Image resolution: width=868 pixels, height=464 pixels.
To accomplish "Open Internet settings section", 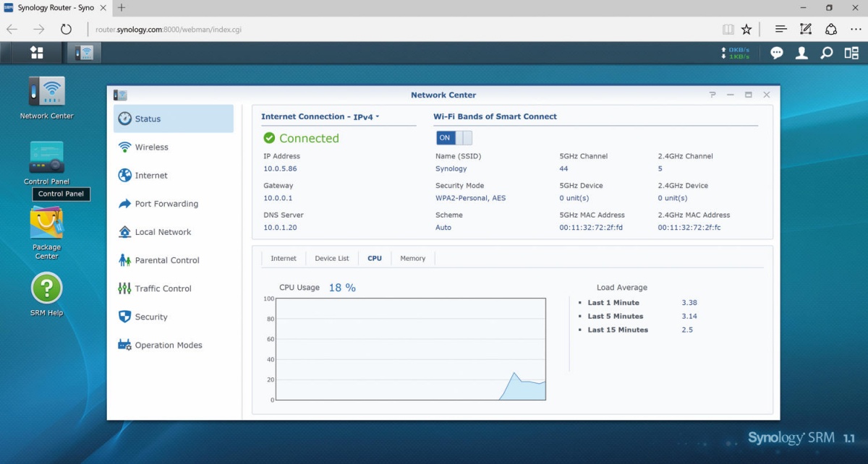I will (174, 175).
